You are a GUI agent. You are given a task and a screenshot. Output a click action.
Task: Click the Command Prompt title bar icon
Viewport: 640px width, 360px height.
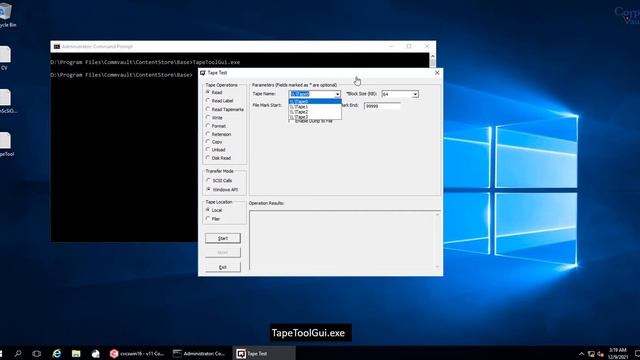pyautogui.click(x=57, y=47)
